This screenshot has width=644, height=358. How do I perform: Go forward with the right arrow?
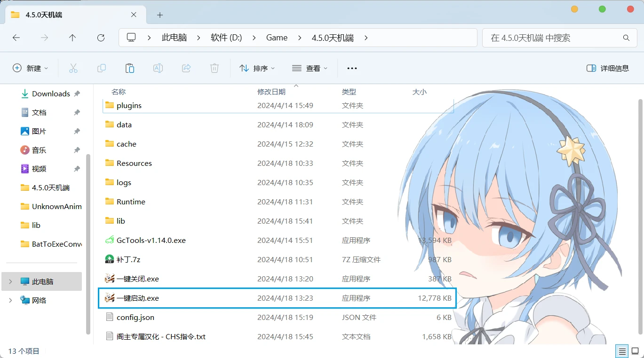click(x=45, y=38)
